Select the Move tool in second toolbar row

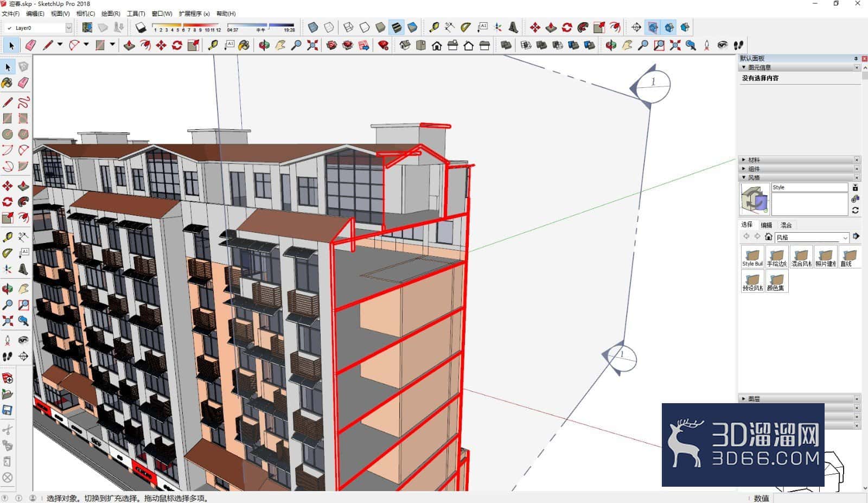tap(161, 45)
